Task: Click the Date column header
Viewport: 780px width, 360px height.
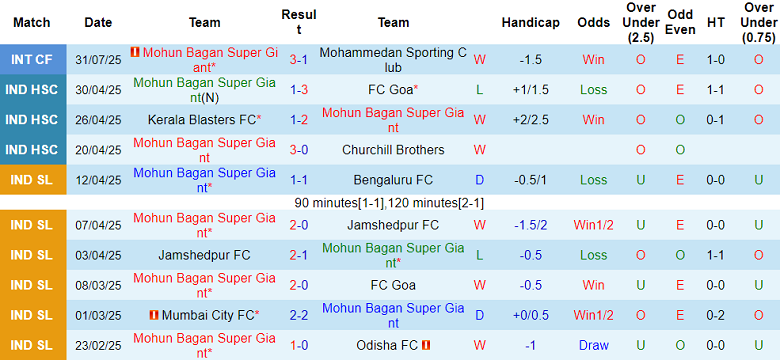Action: 98,22
